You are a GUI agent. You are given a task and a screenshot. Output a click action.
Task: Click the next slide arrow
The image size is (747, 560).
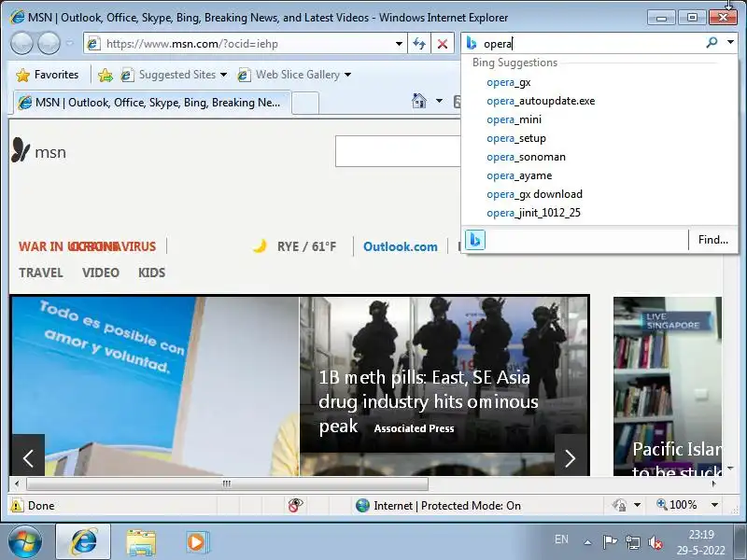pyautogui.click(x=571, y=457)
